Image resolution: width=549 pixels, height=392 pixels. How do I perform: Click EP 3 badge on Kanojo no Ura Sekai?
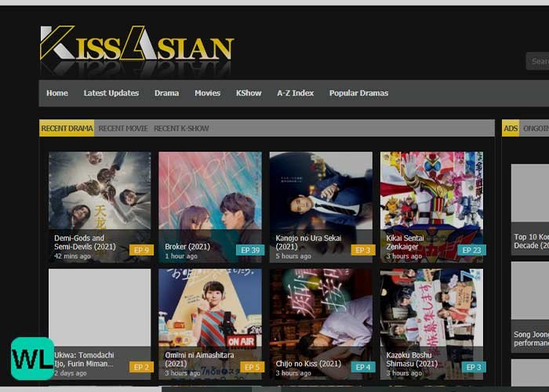tap(363, 250)
